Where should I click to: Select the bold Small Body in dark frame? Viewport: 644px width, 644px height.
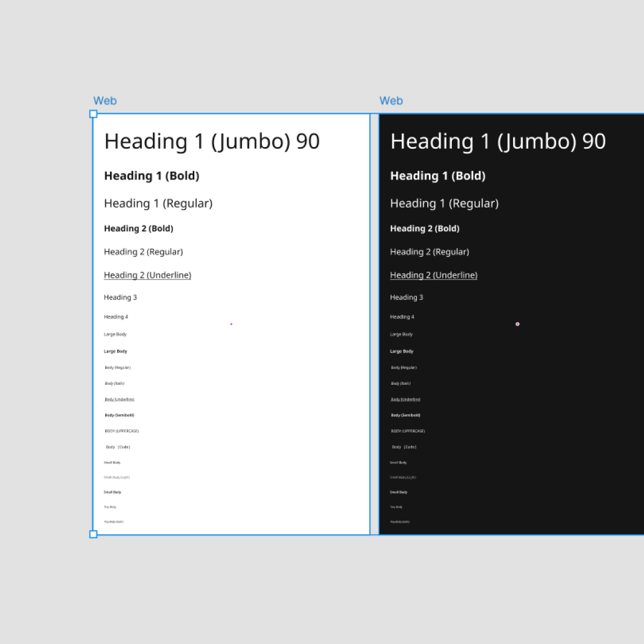[x=399, y=492]
